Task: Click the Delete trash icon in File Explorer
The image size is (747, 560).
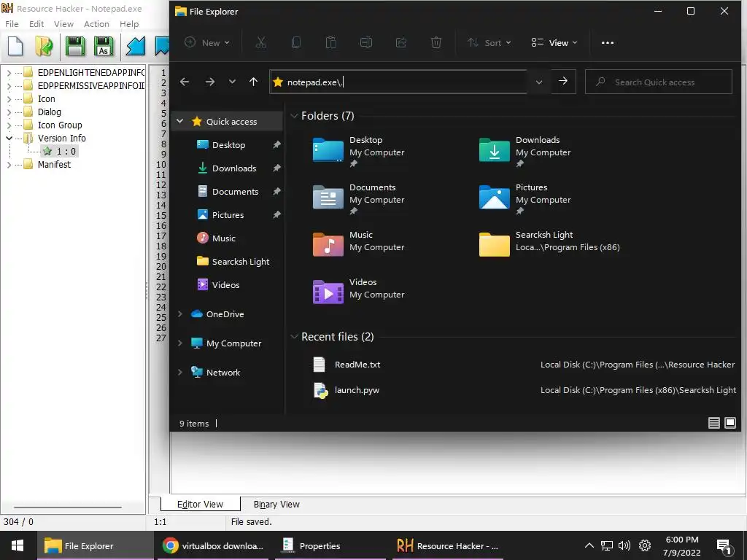Action: (x=436, y=42)
